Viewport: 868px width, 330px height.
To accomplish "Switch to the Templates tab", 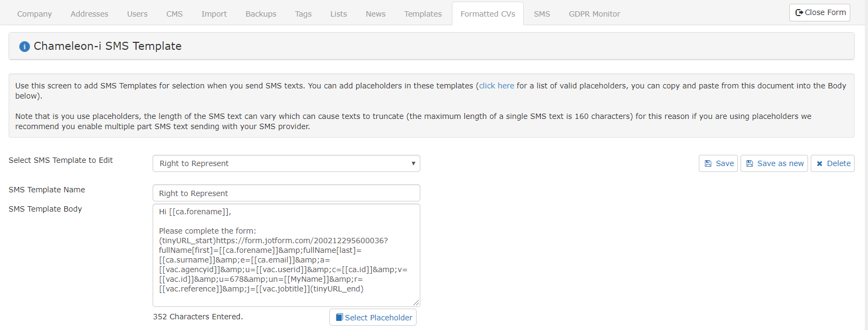I will (x=423, y=14).
